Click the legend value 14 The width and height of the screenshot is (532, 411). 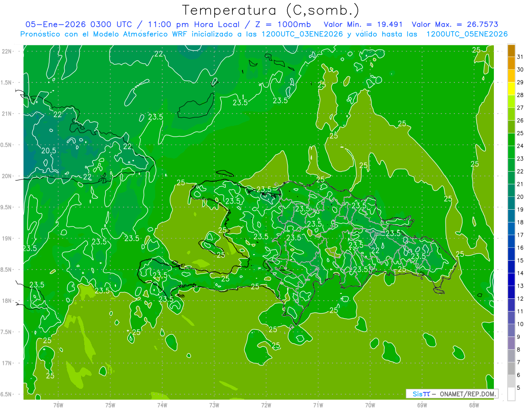click(520, 273)
